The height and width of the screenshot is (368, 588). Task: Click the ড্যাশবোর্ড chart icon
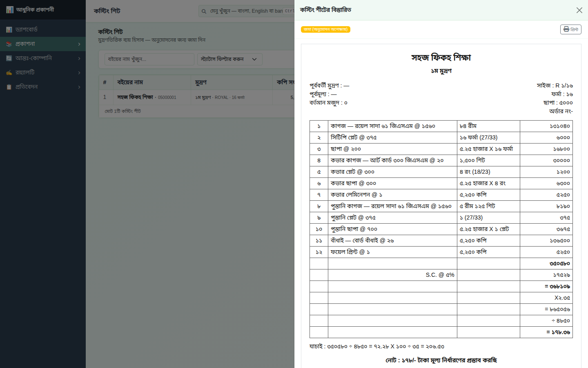tap(9, 29)
